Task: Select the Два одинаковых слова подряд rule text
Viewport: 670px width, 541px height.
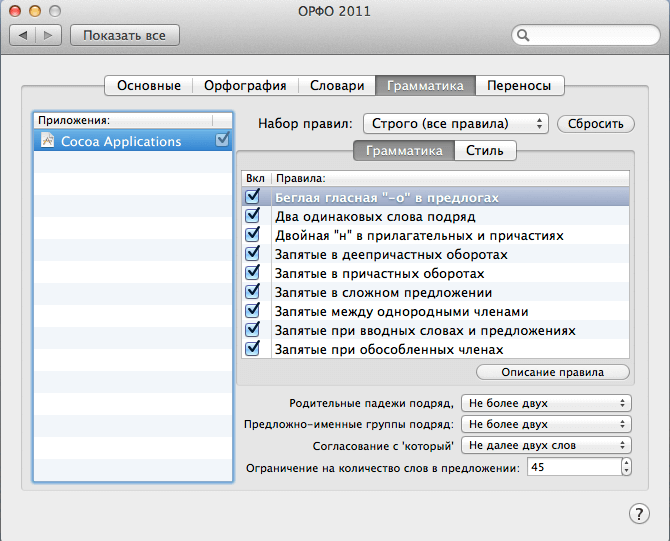Action: pyautogui.click(x=375, y=217)
